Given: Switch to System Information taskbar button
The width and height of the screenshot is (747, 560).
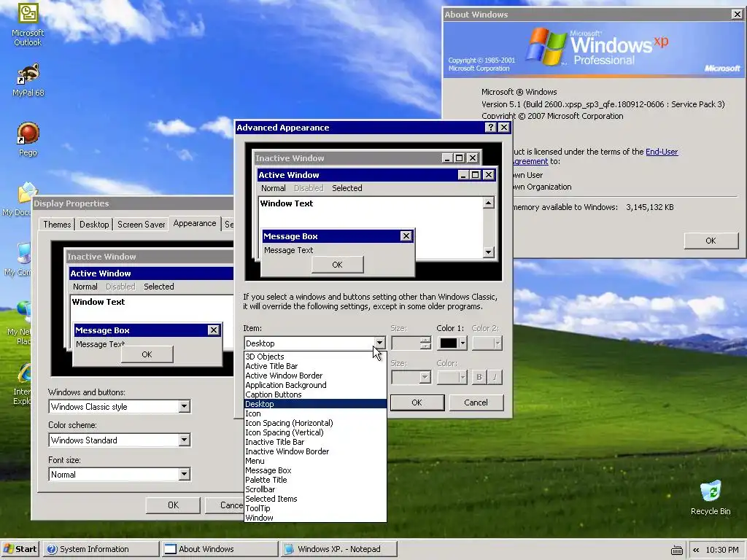Looking at the screenshot, I should tap(101, 549).
